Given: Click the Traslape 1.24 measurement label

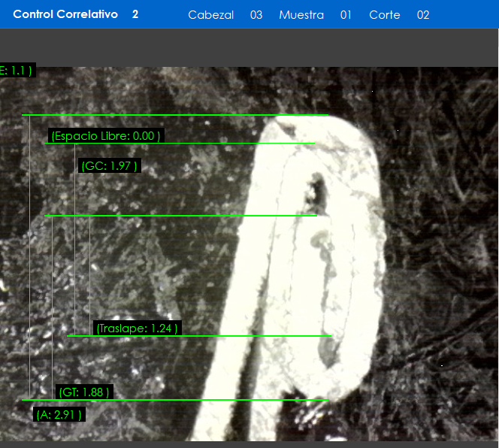Looking at the screenshot, I should point(137,328).
